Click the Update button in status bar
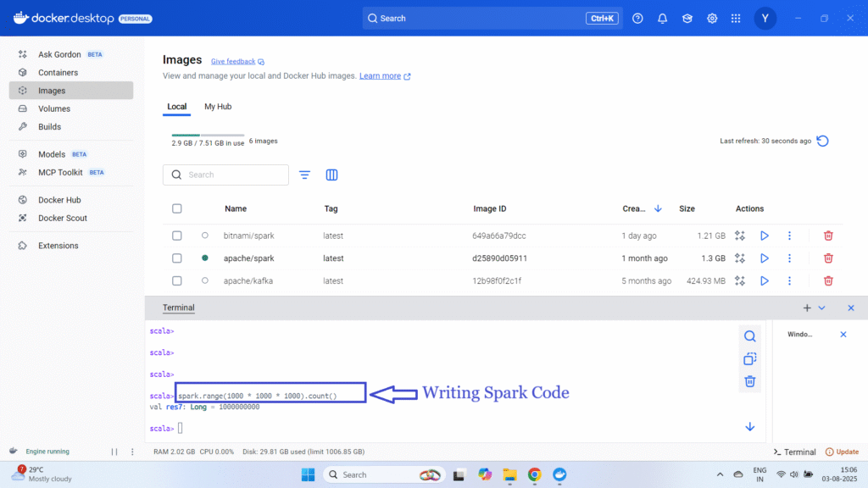The height and width of the screenshot is (488, 868). pyautogui.click(x=842, y=452)
